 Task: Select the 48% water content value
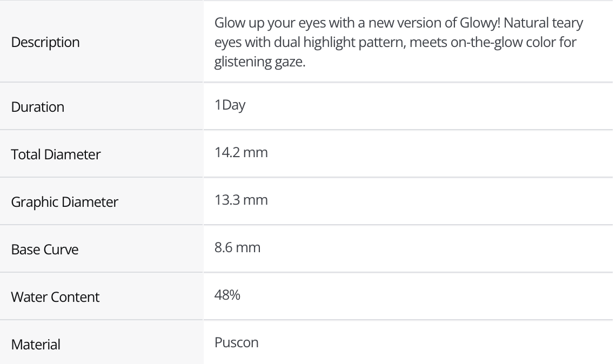click(227, 295)
